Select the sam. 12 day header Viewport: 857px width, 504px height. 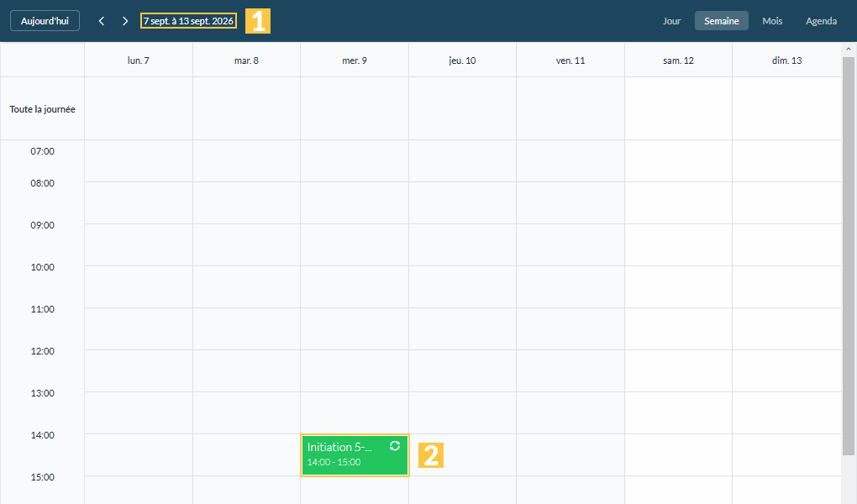(x=678, y=60)
